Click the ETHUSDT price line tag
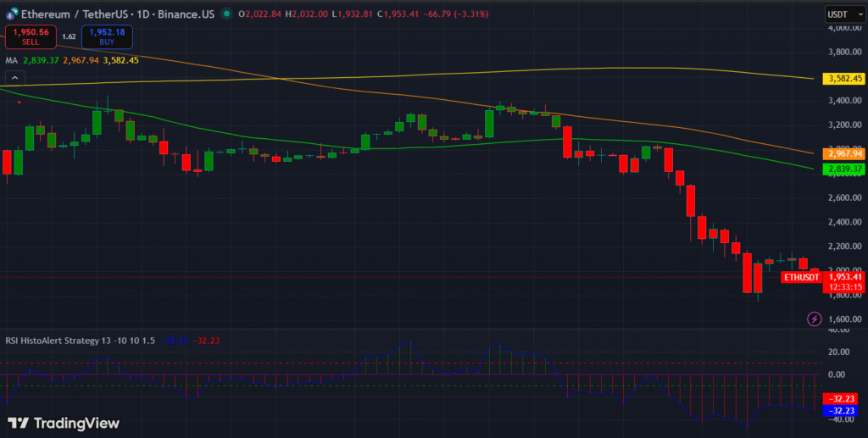Image resolution: width=868 pixels, height=438 pixels. (801, 277)
